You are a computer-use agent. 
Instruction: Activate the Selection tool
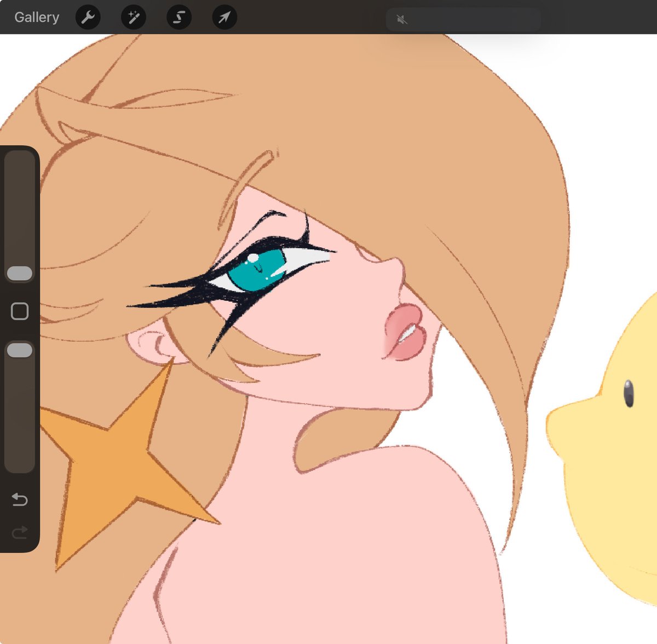coord(179,18)
